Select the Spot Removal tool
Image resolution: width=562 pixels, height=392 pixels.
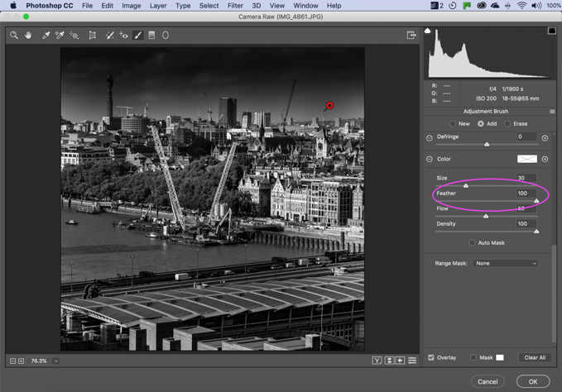coord(109,36)
